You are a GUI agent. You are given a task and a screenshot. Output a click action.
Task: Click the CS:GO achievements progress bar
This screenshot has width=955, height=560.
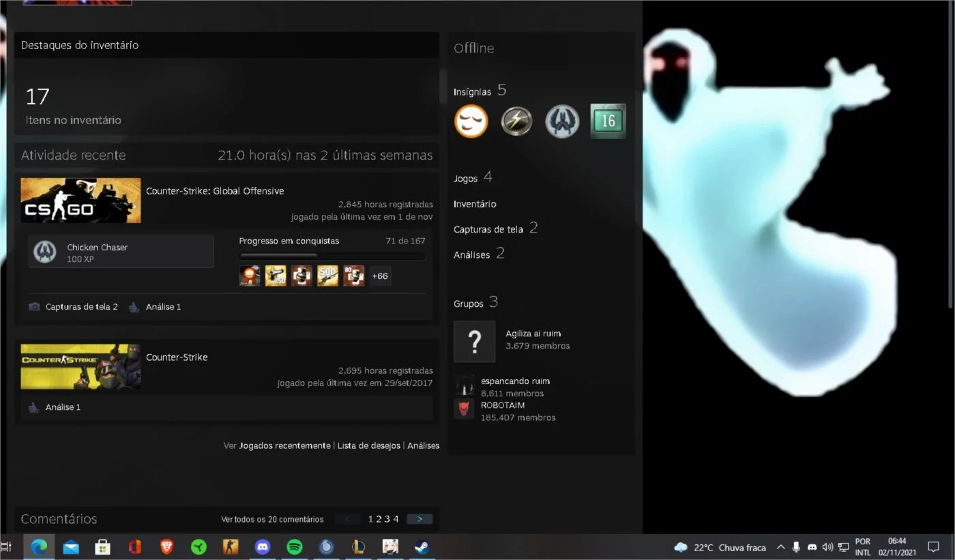pos(332,256)
